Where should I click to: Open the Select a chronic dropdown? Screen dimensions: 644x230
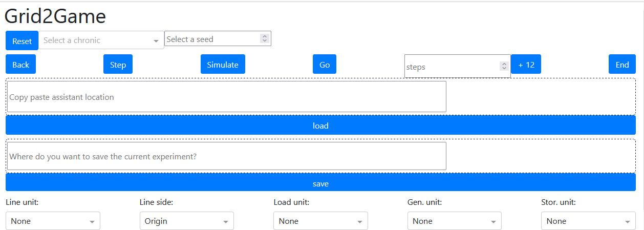pos(101,40)
